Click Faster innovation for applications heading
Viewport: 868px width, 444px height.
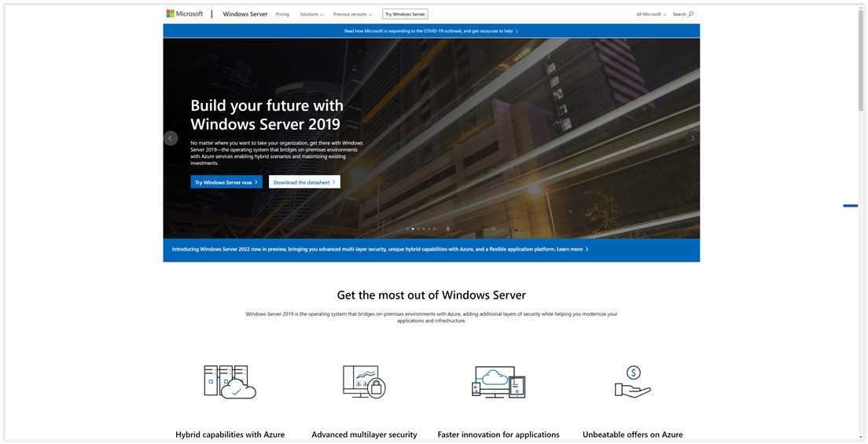(x=498, y=435)
